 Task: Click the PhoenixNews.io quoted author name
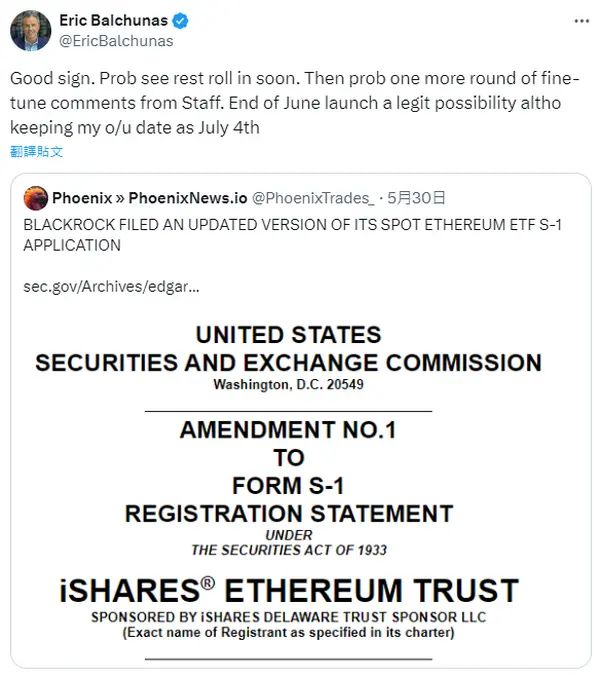(x=150, y=198)
